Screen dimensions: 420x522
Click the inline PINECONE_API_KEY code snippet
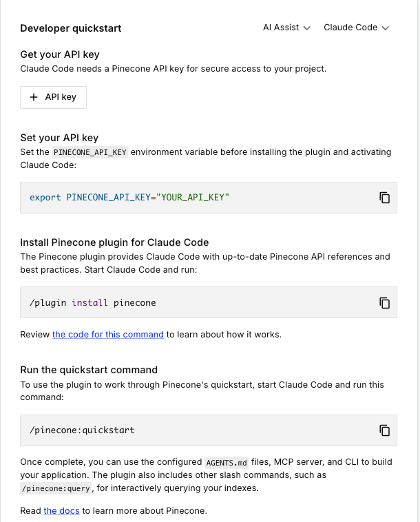[x=90, y=152]
